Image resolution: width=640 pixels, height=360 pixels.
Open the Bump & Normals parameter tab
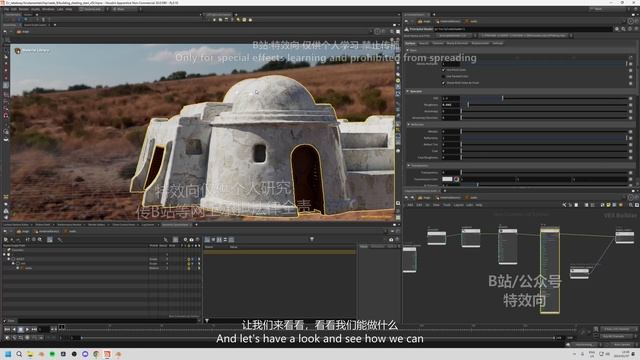point(457,43)
